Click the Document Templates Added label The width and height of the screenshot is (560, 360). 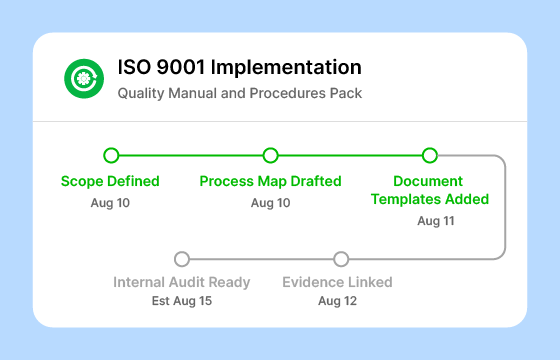point(430,190)
